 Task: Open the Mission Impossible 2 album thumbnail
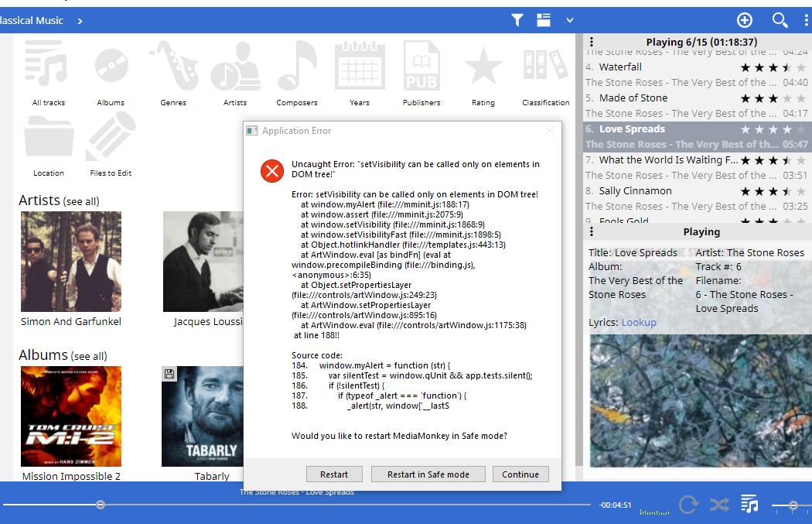[71, 416]
